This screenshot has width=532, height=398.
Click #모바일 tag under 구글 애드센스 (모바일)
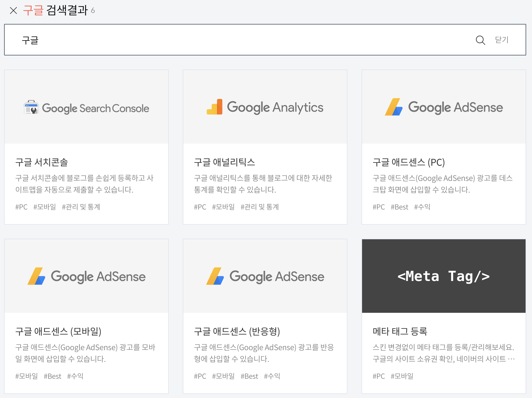[x=27, y=376]
